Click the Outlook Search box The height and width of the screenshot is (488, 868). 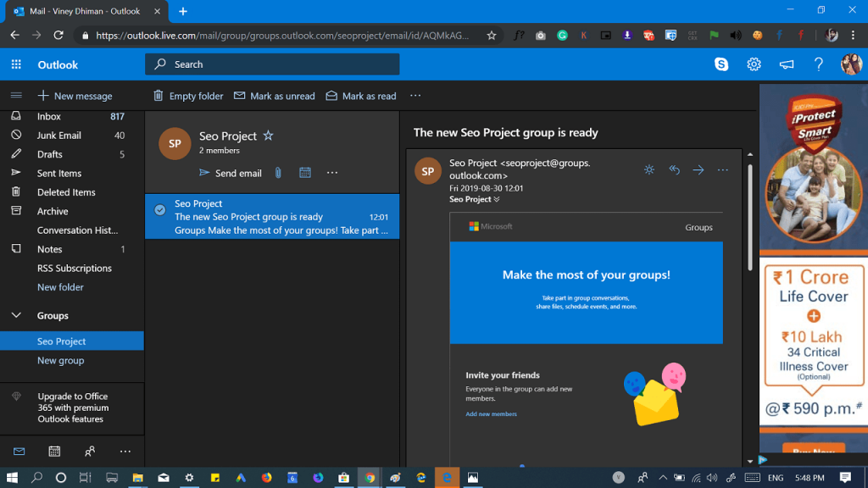[272, 64]
